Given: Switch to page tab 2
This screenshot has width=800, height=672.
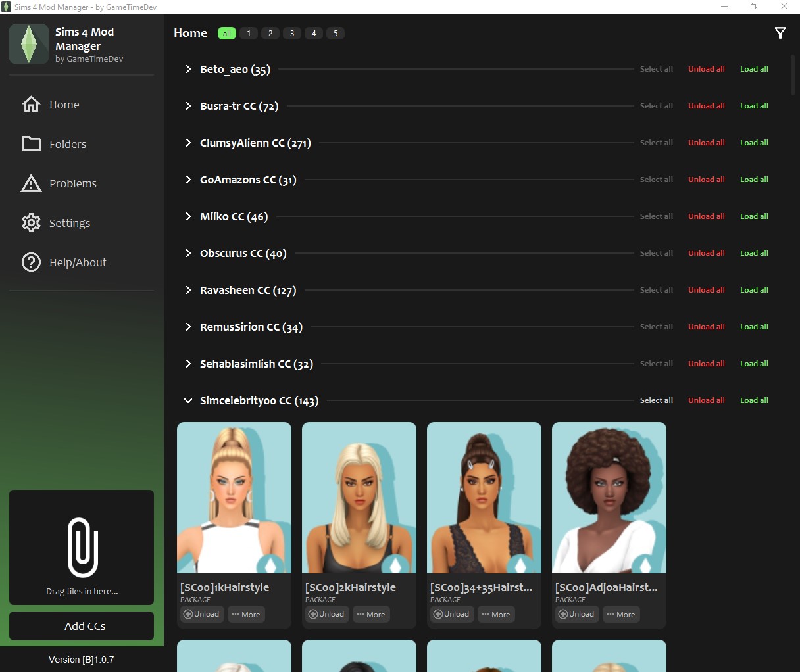Looking at the screenshot, I should point(270,33).
